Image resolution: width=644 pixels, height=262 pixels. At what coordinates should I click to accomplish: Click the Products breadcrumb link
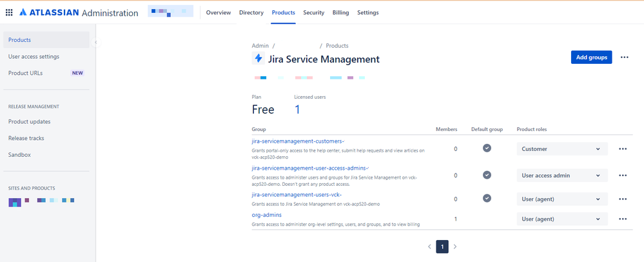tap(337, 46)
